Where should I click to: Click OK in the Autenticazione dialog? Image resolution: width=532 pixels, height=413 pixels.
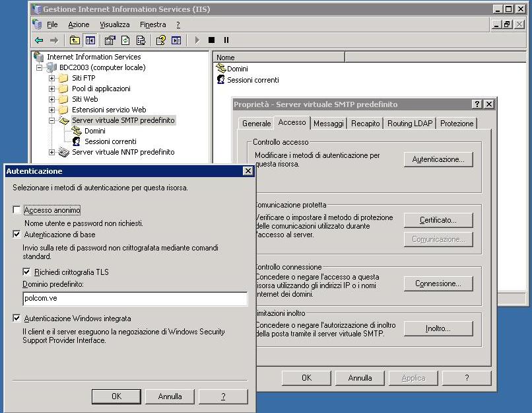[x=116, y=396]
